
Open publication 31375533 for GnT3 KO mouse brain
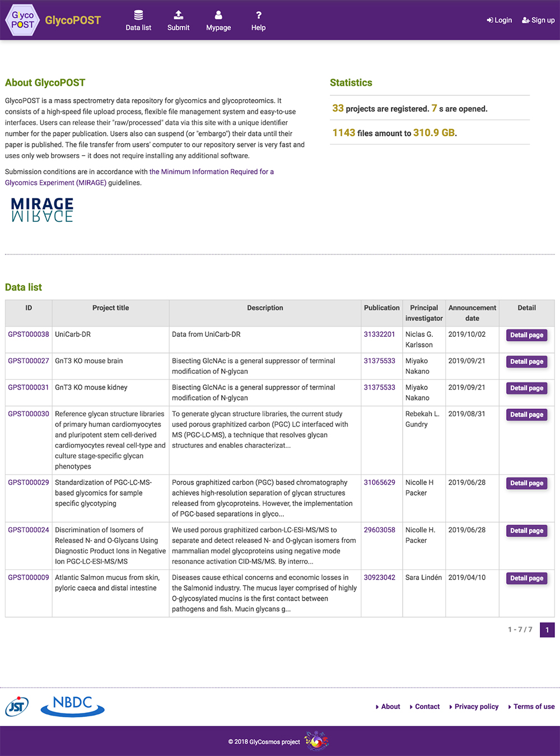[x=380, y=361]
